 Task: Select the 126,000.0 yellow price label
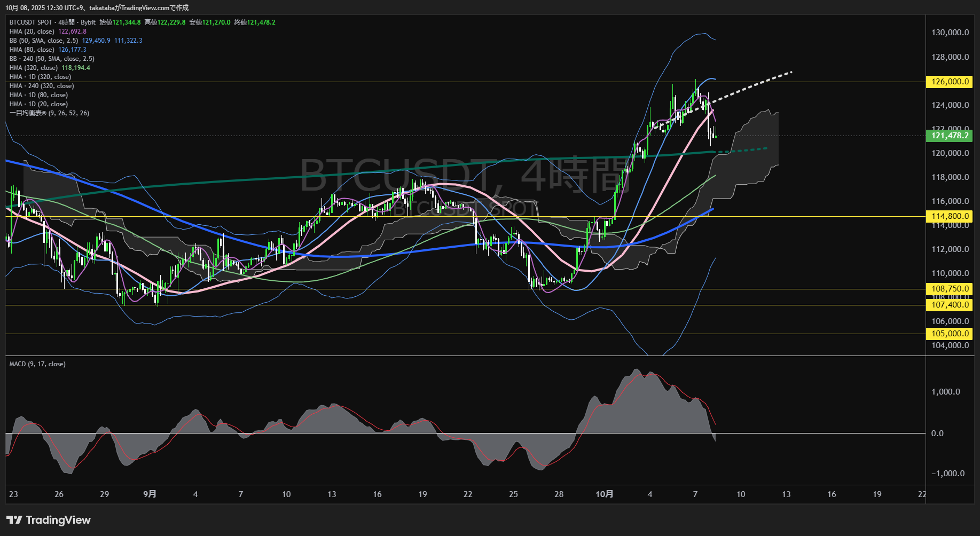pyautogui.click(x=950, y=82)
